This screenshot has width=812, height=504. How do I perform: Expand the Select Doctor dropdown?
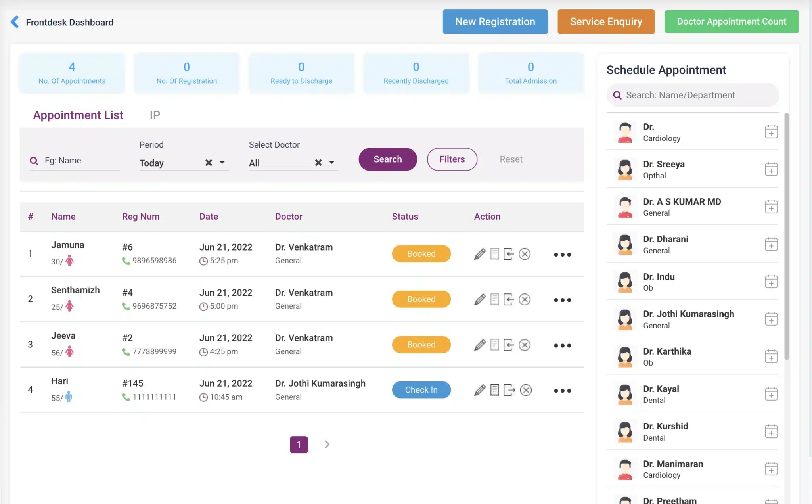331,163
